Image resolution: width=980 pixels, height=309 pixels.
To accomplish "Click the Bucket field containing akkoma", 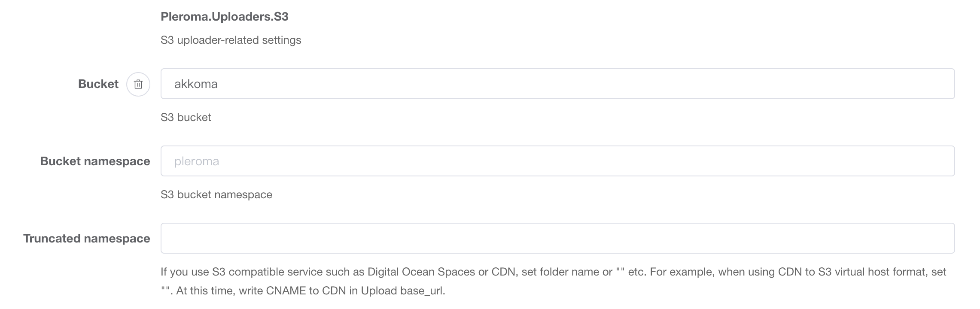I will click(557, 84).
